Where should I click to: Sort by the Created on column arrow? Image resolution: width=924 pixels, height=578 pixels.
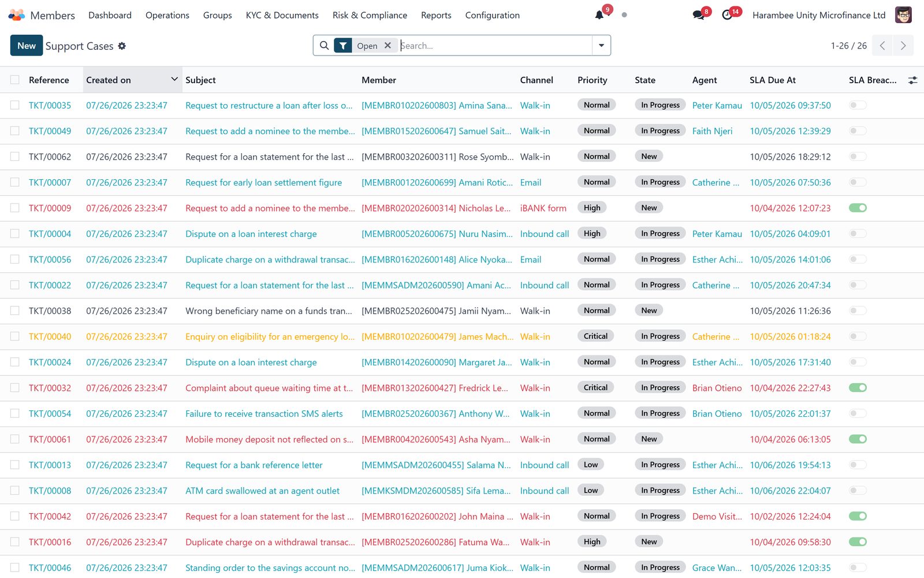[174, 79]
